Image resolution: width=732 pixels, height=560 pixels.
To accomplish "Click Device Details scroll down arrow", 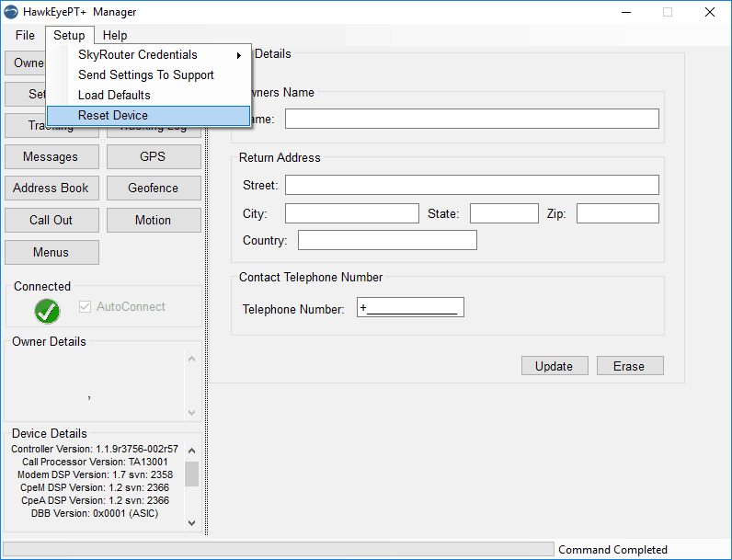I will pos(191,523).
